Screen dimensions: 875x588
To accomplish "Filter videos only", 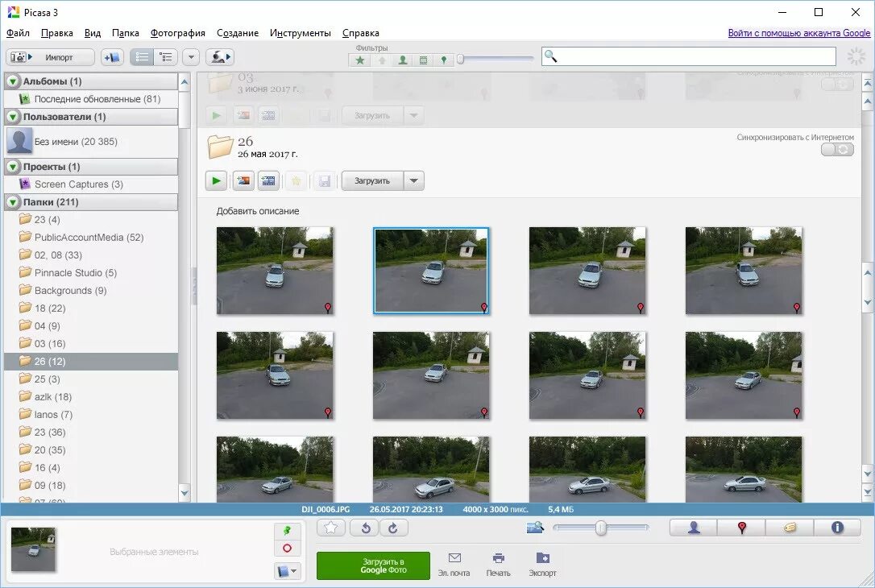I will 423,60.
